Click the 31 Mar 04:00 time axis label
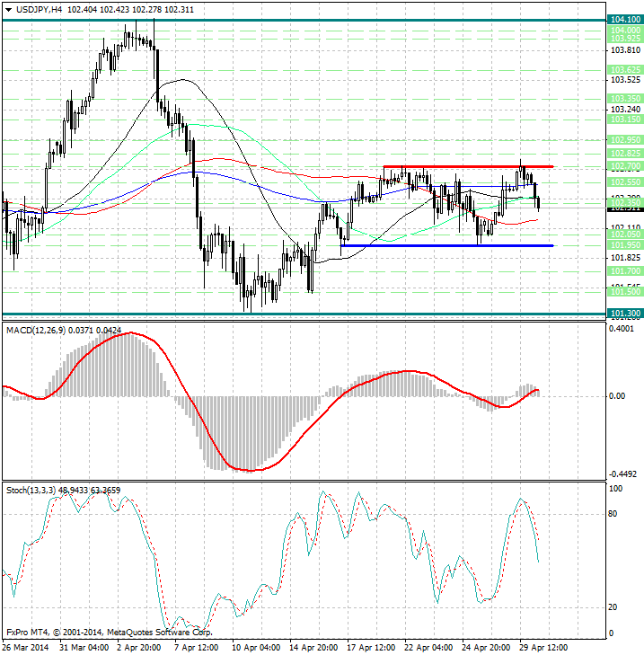This screenshot has width=644, height=655. (x=83, y=647)
